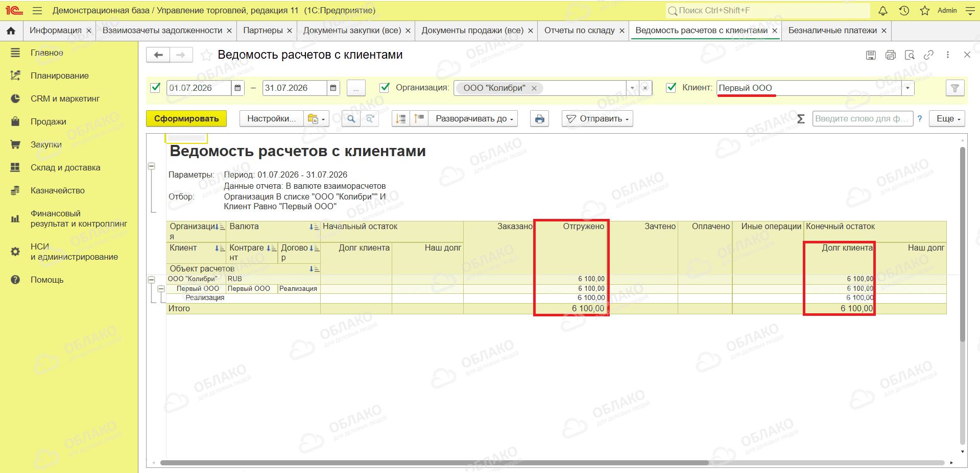Open the three-dot more actions menu
Screen dimensions: 980x473
948,55
